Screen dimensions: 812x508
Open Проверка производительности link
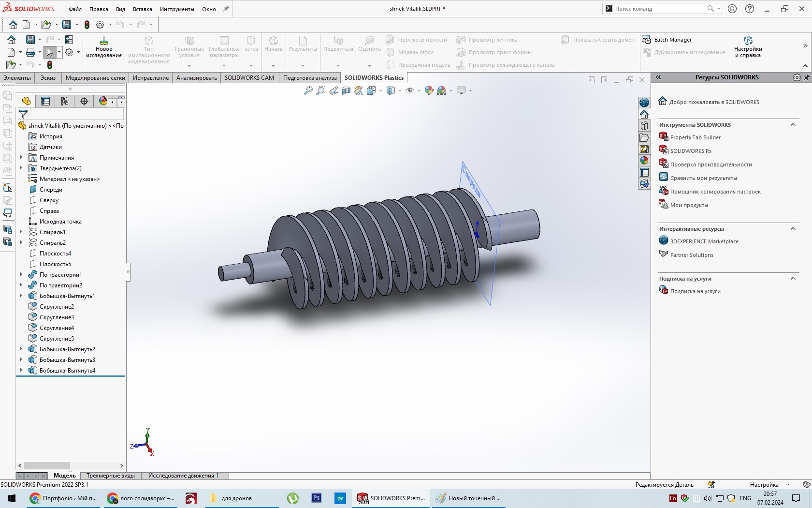coord(711,164)
